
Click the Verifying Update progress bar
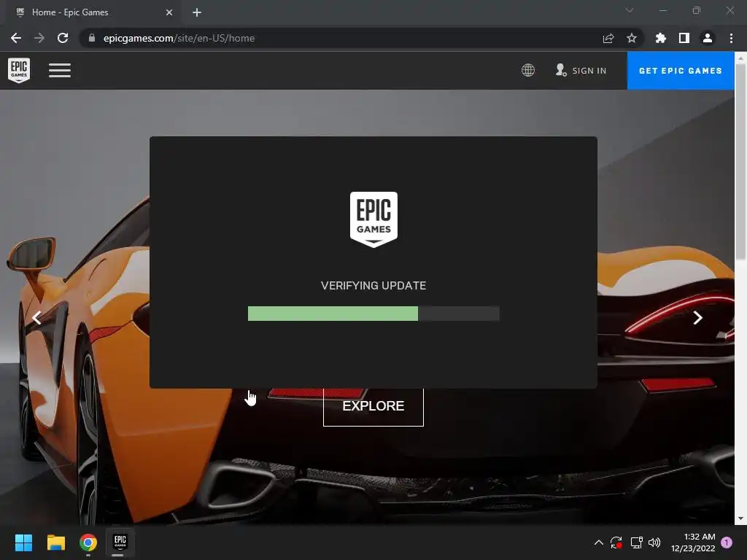(x=373, y=314)
